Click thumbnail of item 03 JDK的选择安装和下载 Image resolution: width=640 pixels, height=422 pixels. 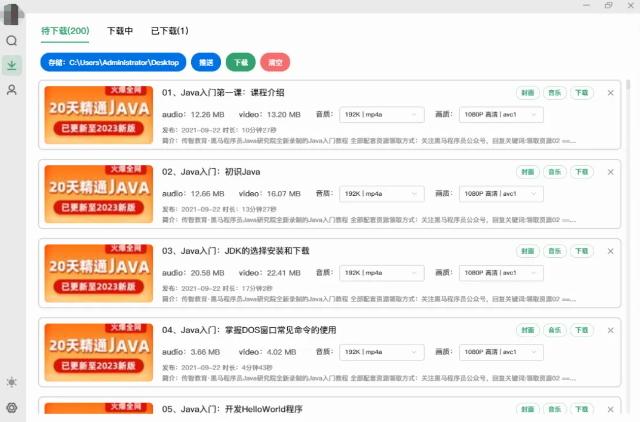coord(99,273)
